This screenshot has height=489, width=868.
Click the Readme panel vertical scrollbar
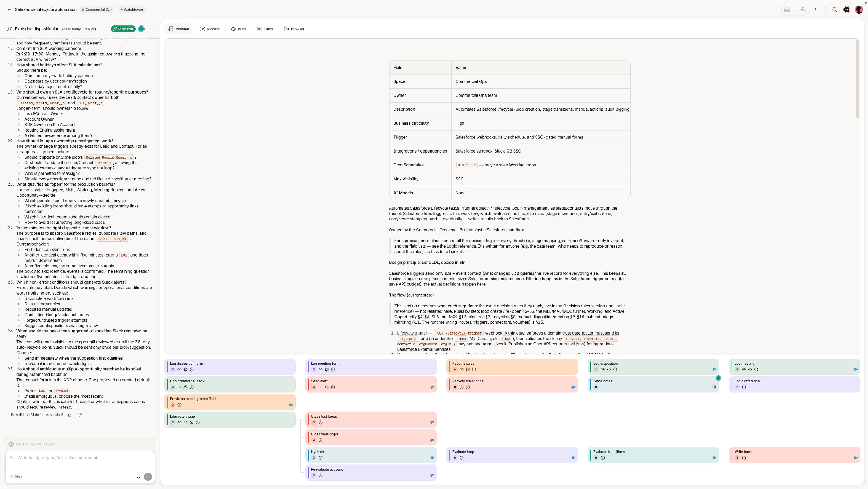[858, 79]
